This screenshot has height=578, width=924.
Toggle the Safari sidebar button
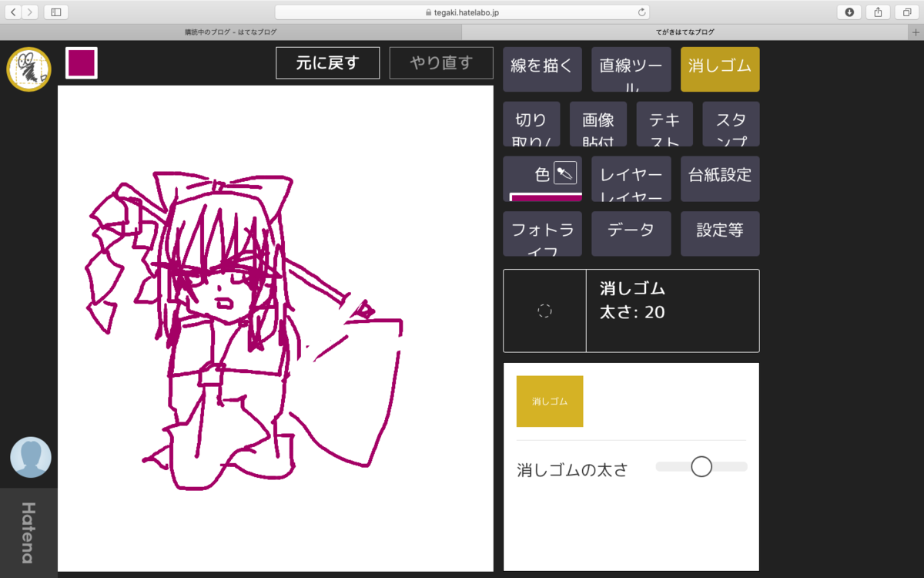point(56,12)
